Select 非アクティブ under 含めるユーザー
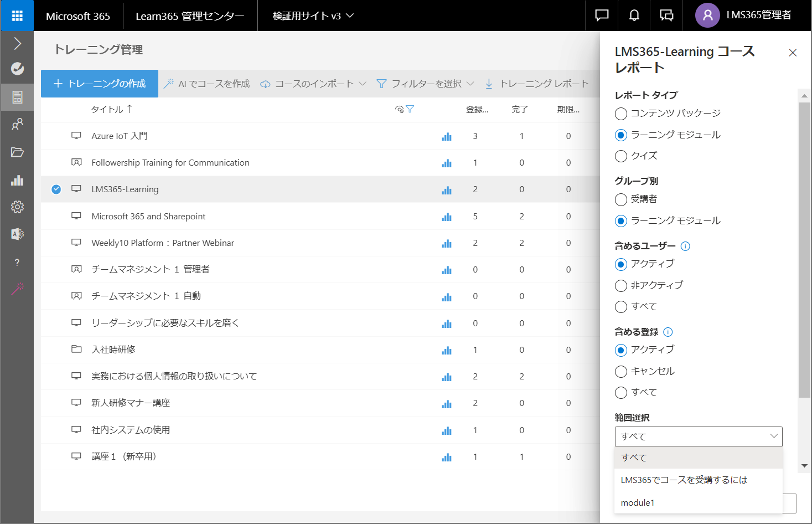812x524 pixels. click(x=621, y=286)
